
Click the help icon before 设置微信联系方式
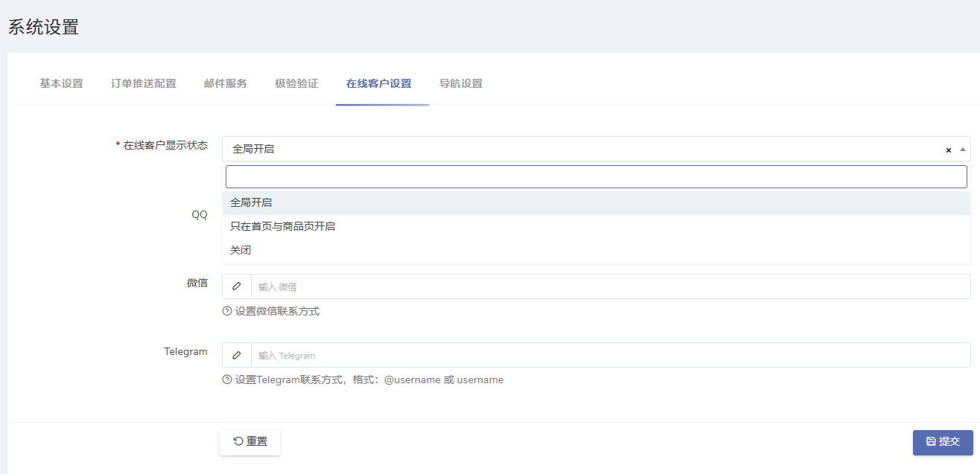[x=227, y=311]
